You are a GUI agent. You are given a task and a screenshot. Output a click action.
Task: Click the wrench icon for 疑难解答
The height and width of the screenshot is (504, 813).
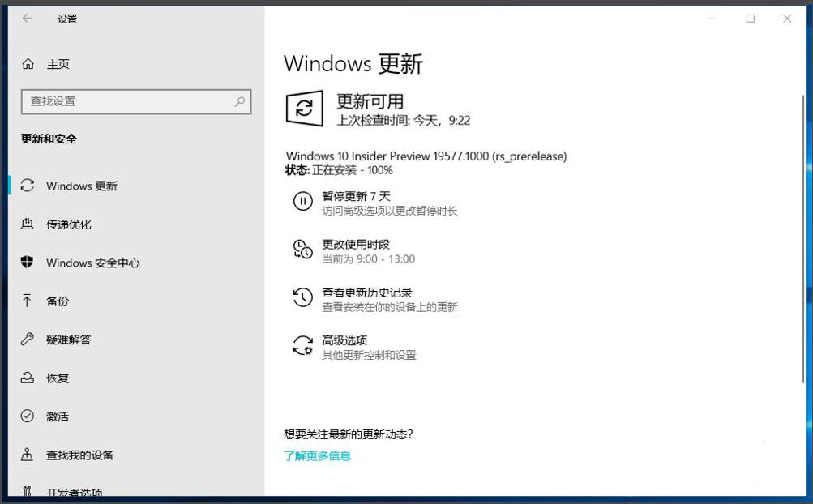click(x=28, y=340)
